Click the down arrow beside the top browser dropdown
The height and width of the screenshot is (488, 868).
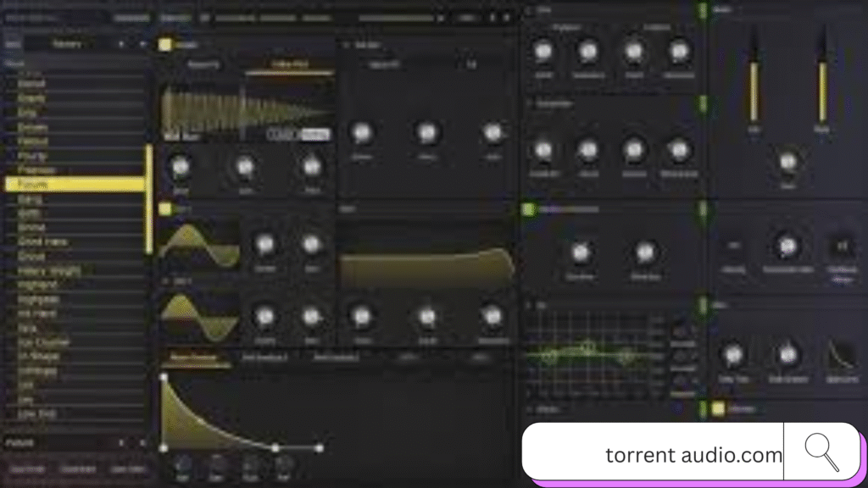point(141,43)
